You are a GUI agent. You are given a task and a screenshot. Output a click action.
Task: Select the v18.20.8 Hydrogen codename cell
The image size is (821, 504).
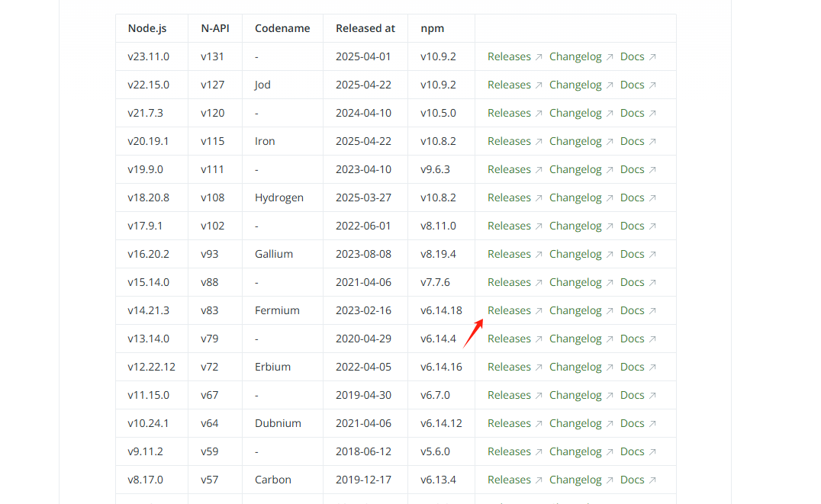[279, 197]
